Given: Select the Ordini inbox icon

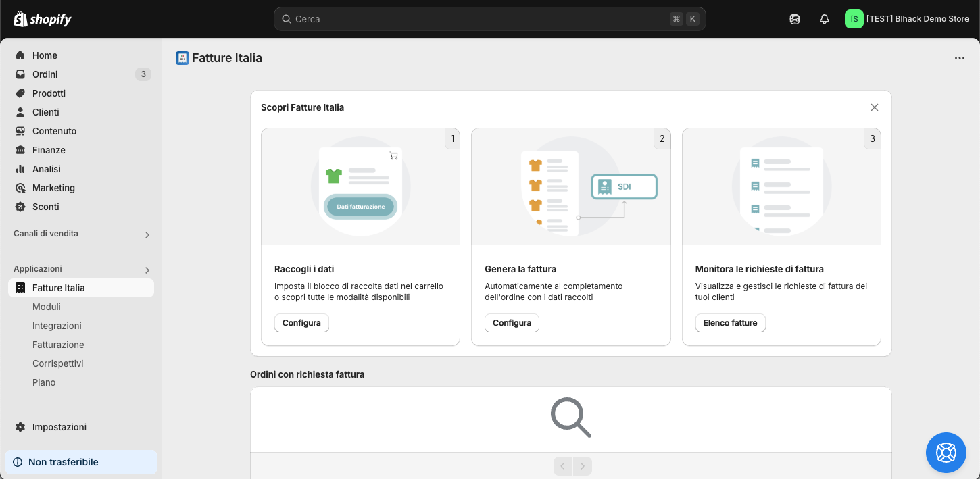Looking at the screenshot, I should click(20, 74).
